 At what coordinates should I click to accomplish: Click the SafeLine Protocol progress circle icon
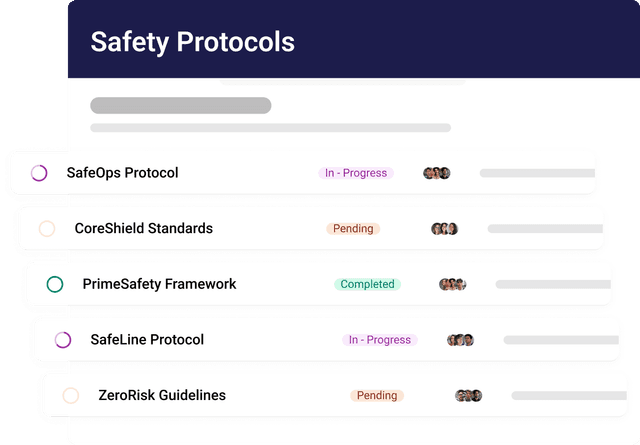point(63,340)
